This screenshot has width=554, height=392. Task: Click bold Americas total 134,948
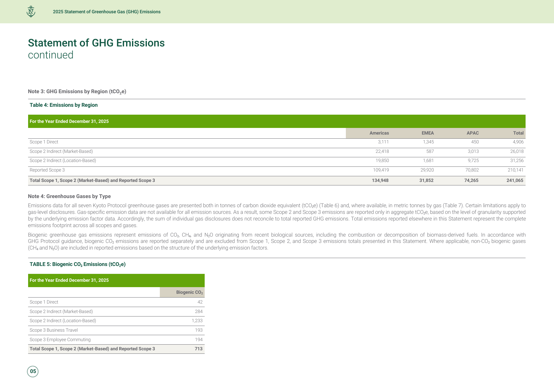[380, 181]
